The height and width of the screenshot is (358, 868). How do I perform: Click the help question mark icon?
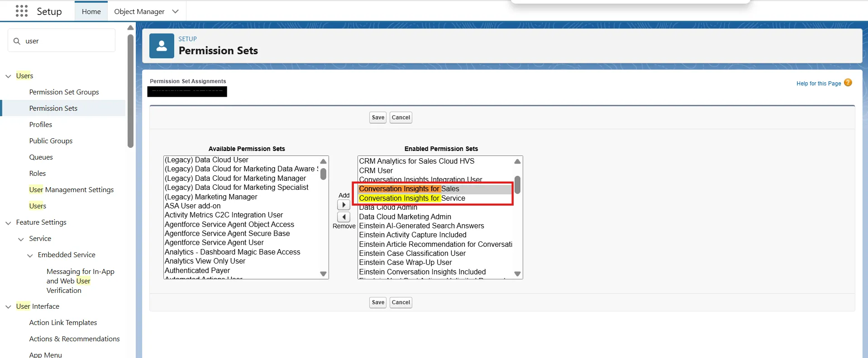(848, 83)
